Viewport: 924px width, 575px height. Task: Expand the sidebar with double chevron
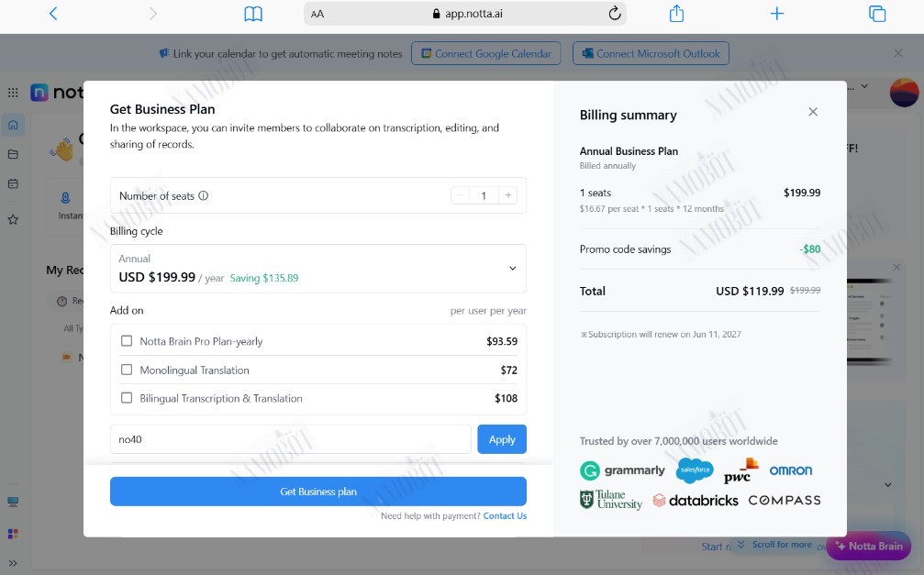13,563
